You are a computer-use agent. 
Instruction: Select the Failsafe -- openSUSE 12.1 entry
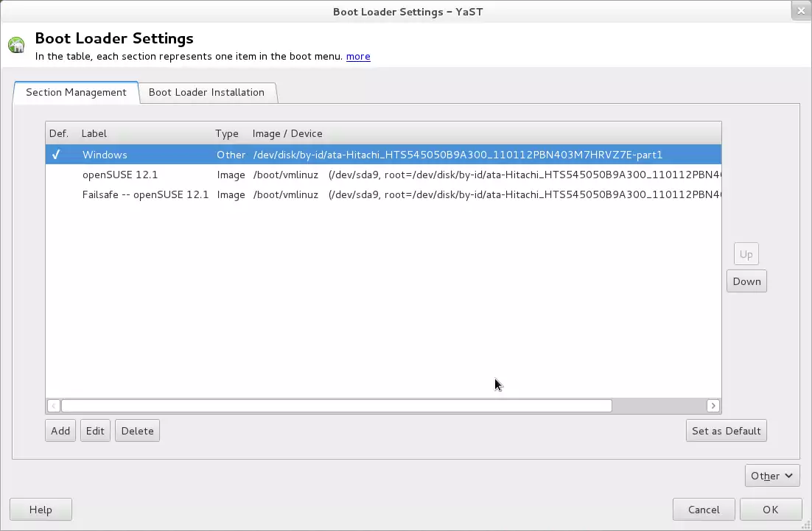click(145, 194)
